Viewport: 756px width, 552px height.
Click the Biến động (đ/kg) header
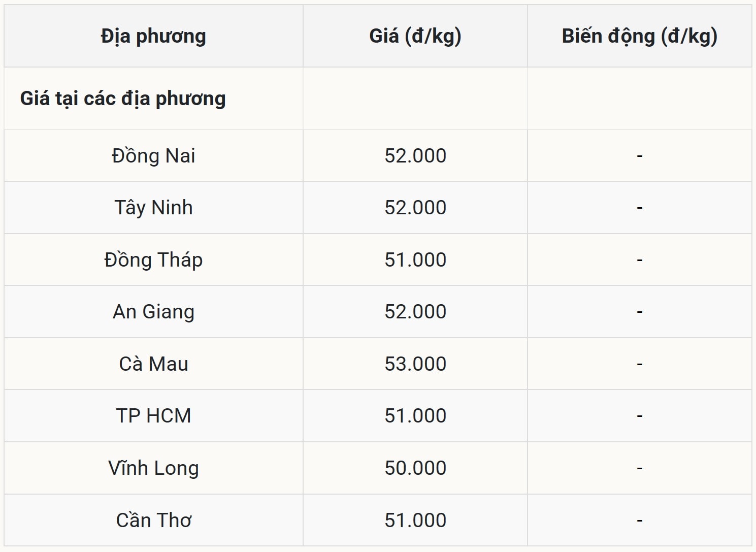pos(639,36)
